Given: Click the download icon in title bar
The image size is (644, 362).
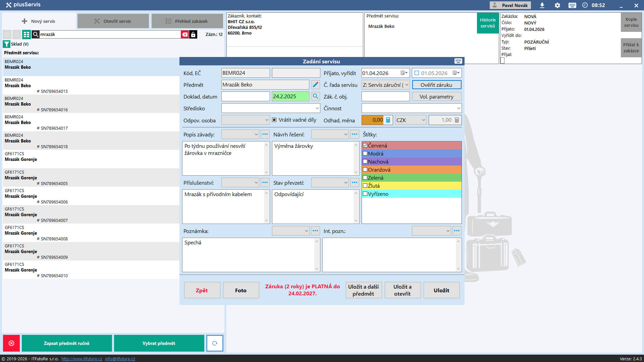Looking at the screenshot, I should click(542, 5).
